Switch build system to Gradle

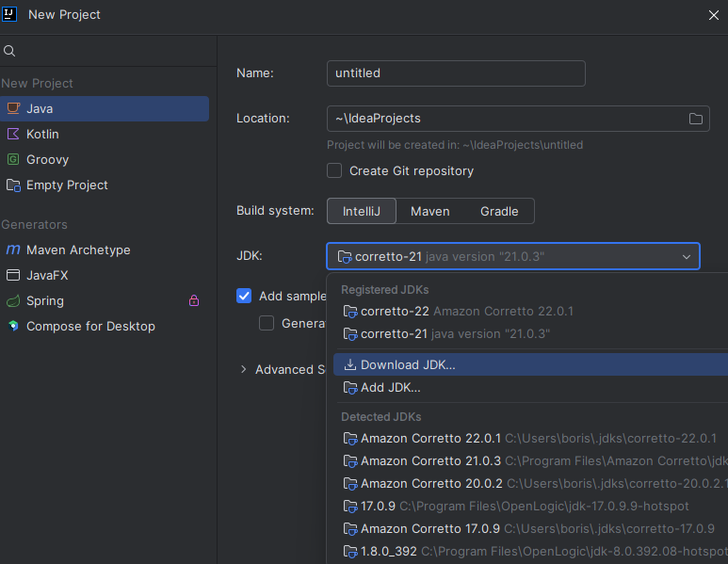tap(499, 211)
